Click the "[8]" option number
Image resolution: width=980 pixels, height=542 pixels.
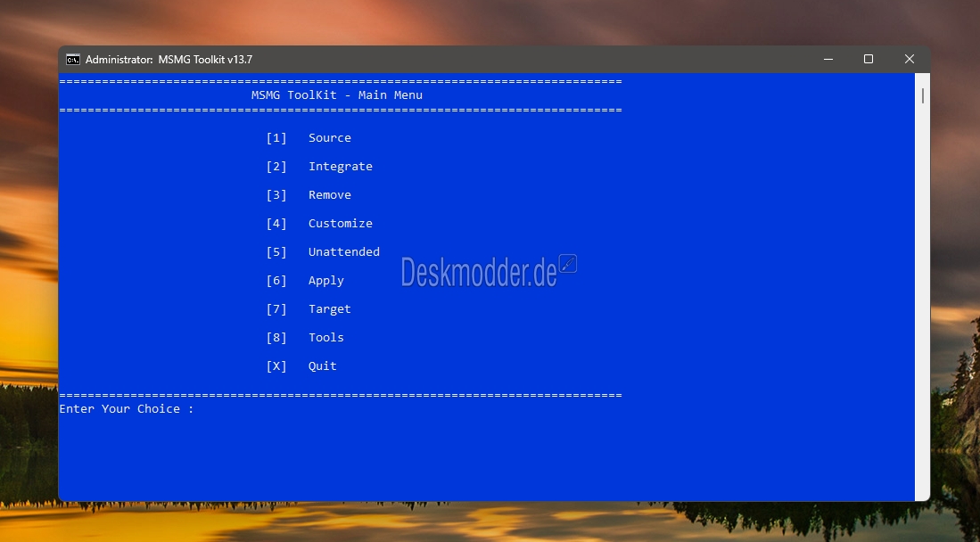pos(276,338)
